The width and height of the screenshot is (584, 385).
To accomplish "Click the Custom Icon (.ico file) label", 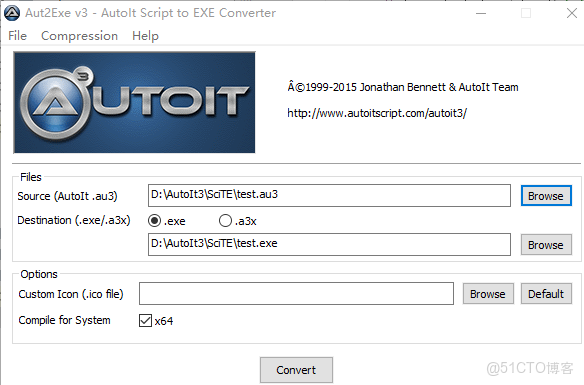I will point(71,294).
